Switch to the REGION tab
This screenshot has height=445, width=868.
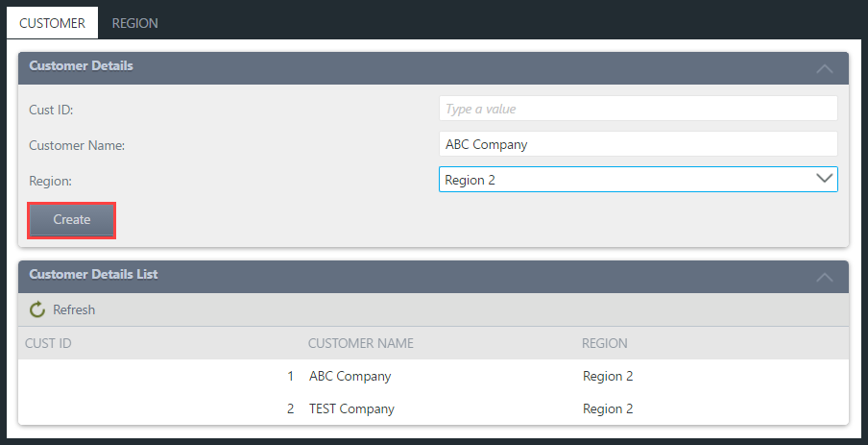pyautogui.click(x=134, y=22)
